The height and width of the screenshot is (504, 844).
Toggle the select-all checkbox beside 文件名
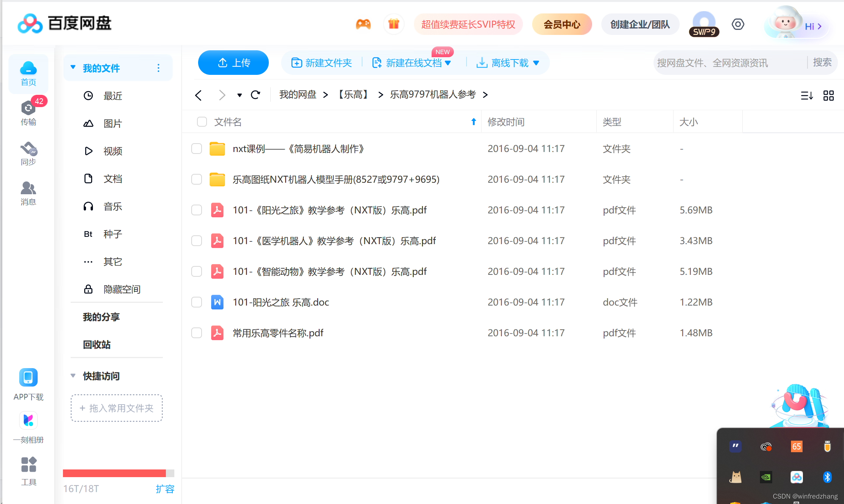click(202, 122)
